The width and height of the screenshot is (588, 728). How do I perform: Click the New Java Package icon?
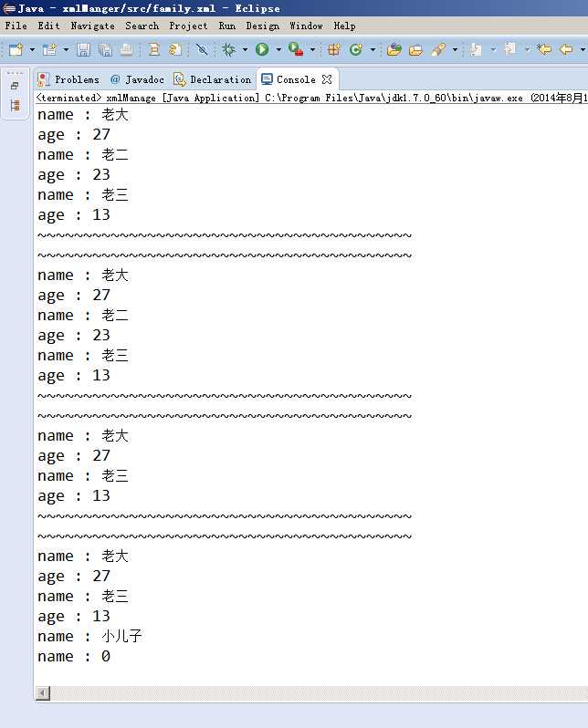[334, 49]
